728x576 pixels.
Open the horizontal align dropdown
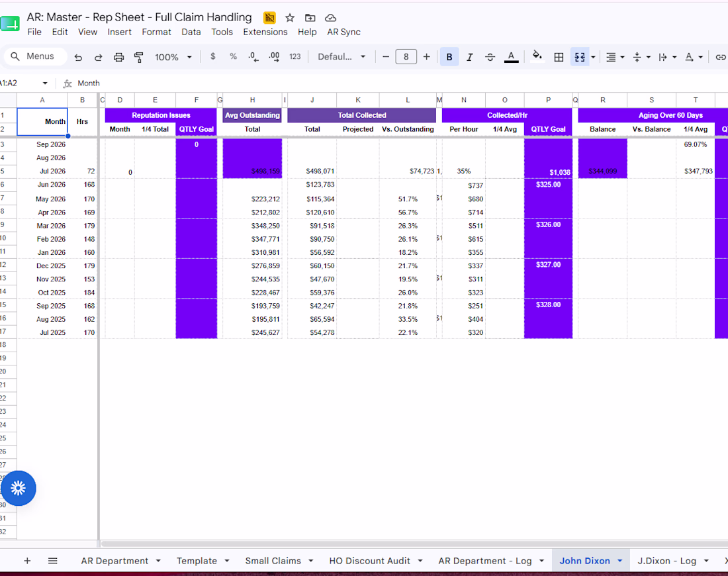pyautogui.click(x=615, y=57)
